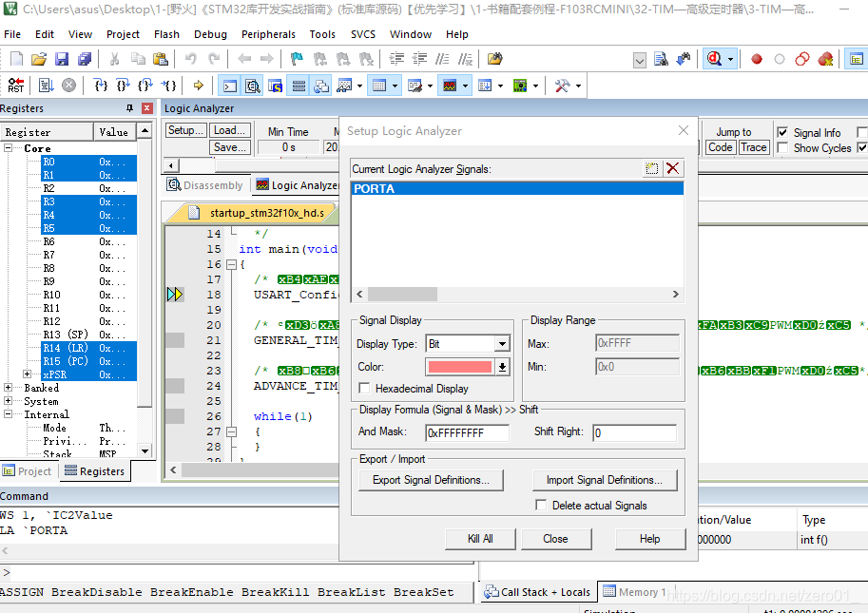The height and width of the screenshot is (613, 868).
Task: Open the Debug menu
Action: [210, 34]
